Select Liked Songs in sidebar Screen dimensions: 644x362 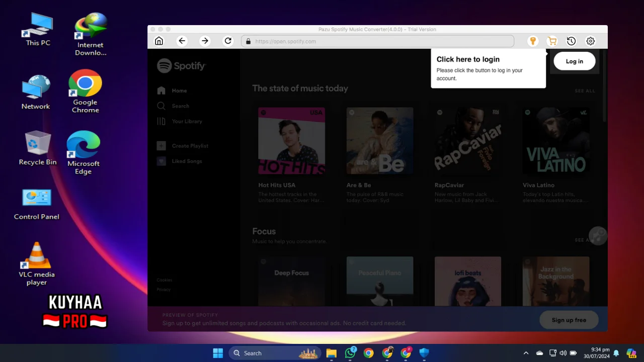click(x=180, y=161)
